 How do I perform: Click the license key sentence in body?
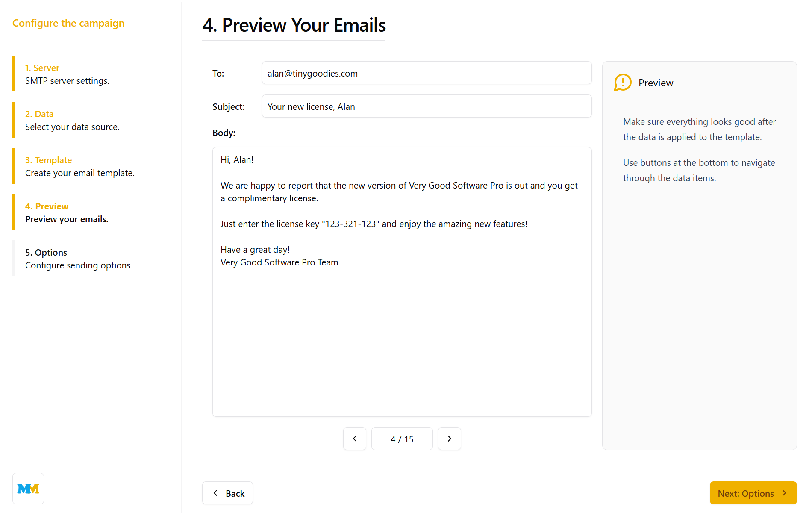pos(374,224)
